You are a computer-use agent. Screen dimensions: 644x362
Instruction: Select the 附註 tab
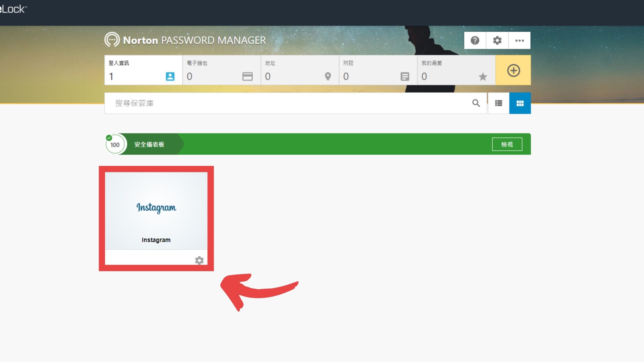378,70
